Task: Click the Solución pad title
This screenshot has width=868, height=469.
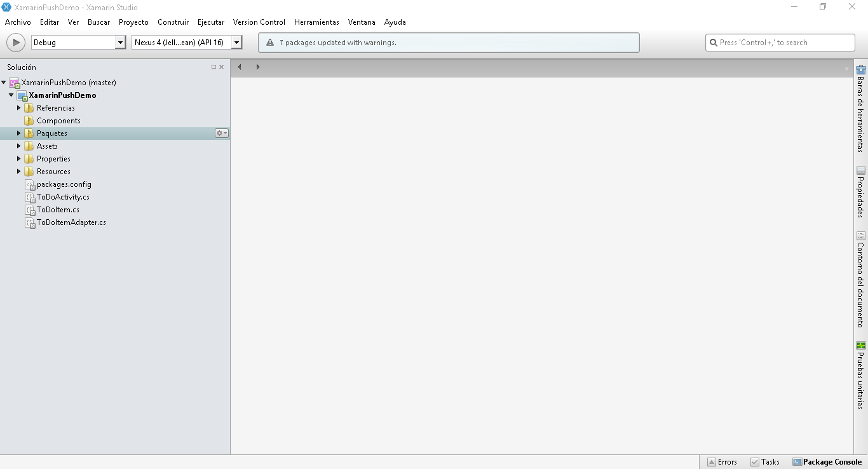Action: [x=22, y=67]
